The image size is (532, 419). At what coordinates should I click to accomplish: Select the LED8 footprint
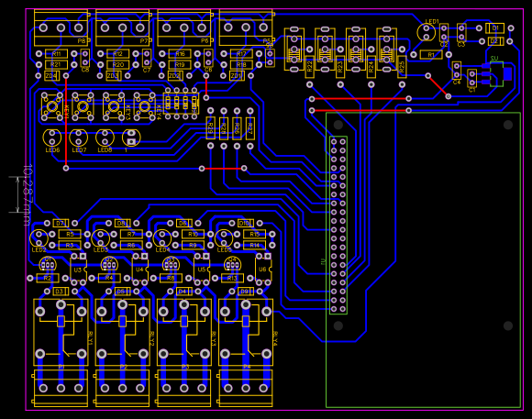(x=105, y=138)
